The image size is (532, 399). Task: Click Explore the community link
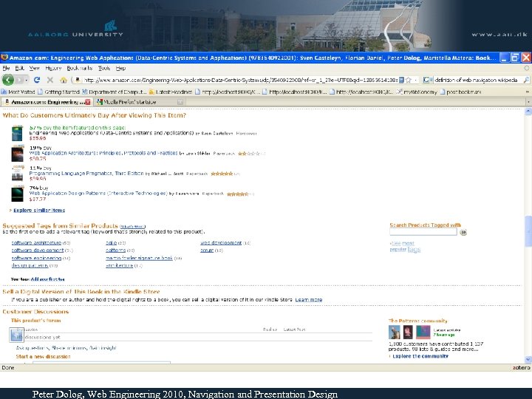420,356
